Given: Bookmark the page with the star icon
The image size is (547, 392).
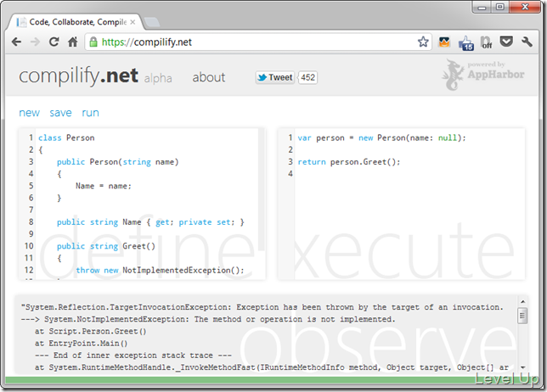Looking at the screenshot, I should click(x=423, y=42).
